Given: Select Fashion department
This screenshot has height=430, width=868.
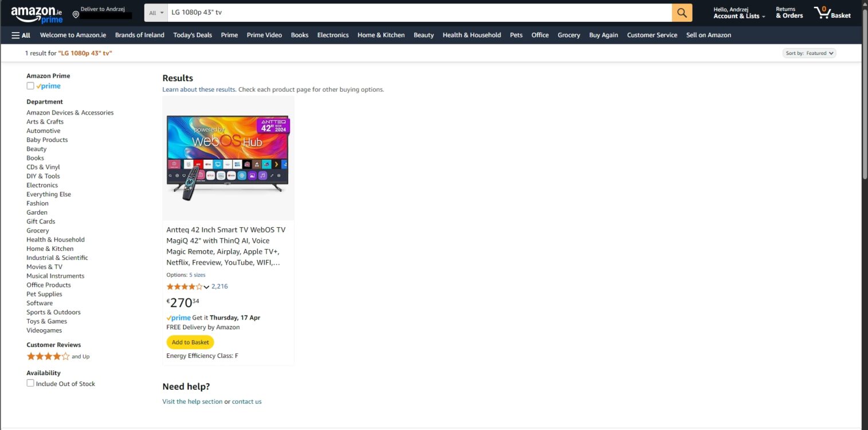Looking at the screenshot, I should pyautogui.click(x=37, y=203).
